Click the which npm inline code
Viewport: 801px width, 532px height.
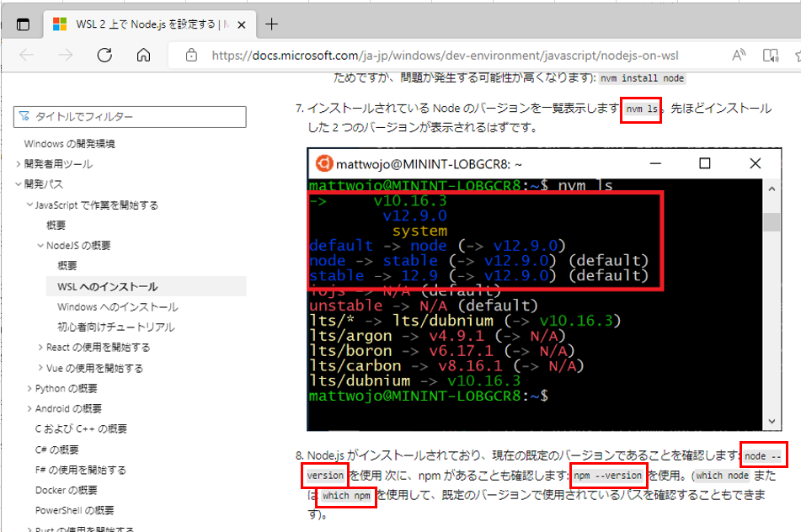pyautogui.click(x=346, y=496)
